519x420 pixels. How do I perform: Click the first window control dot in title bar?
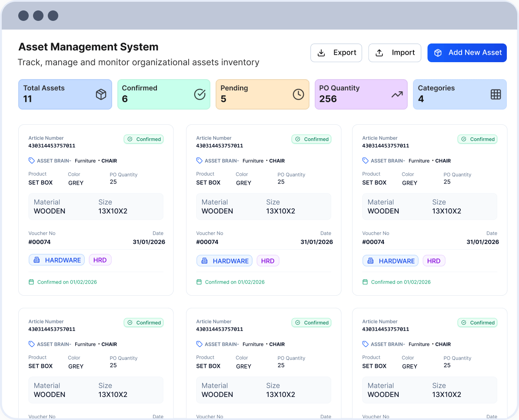23,16
